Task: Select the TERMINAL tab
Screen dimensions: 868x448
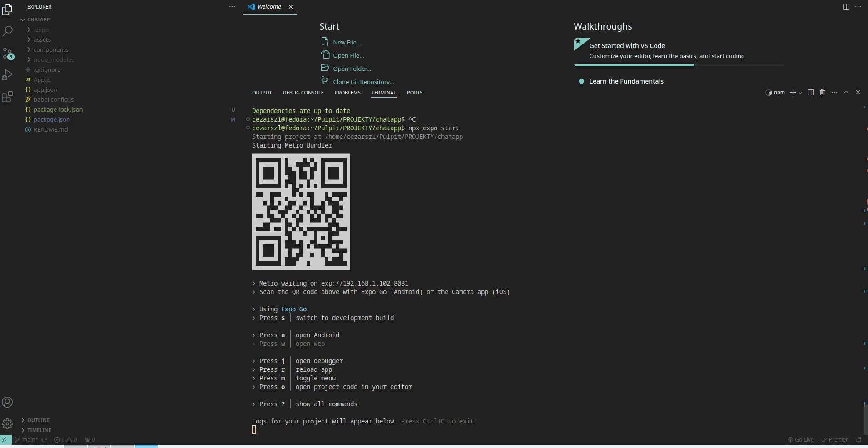Action: (383, 93)
